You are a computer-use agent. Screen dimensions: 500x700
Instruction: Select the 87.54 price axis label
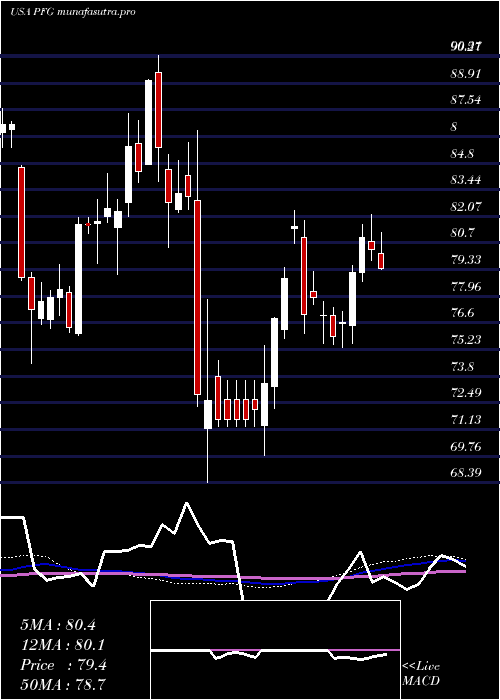point(466,100)
